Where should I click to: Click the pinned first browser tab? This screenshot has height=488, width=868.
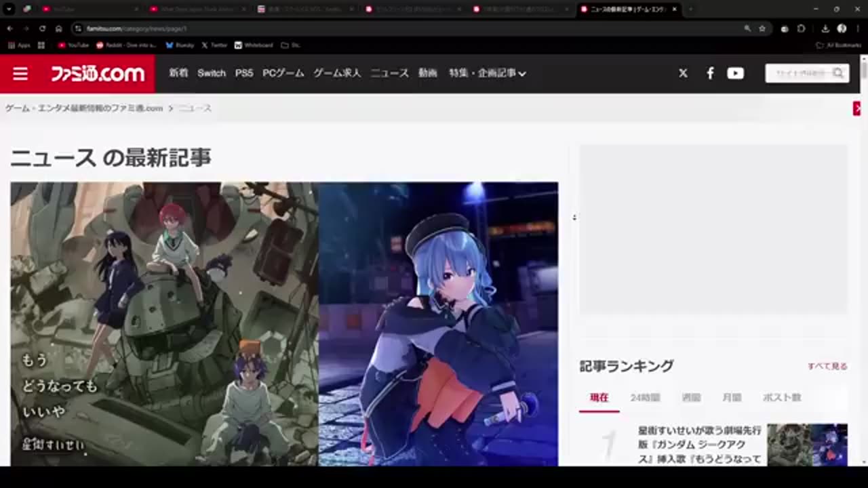click(x=26, y=9)
